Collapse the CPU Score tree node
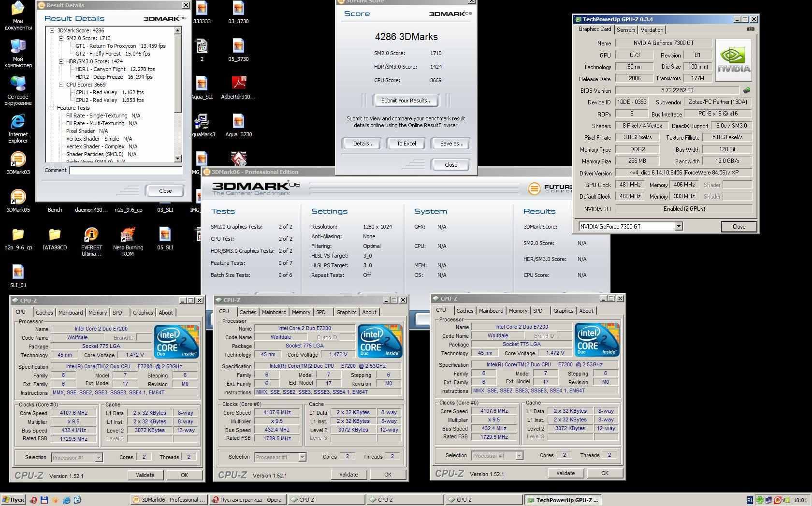Viewport: 812px width, 506px height. (x=61, y=85)
